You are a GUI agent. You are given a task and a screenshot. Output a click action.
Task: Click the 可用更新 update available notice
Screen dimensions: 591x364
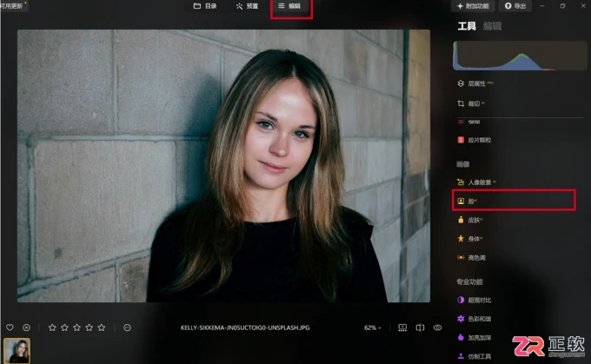[12, 6]
